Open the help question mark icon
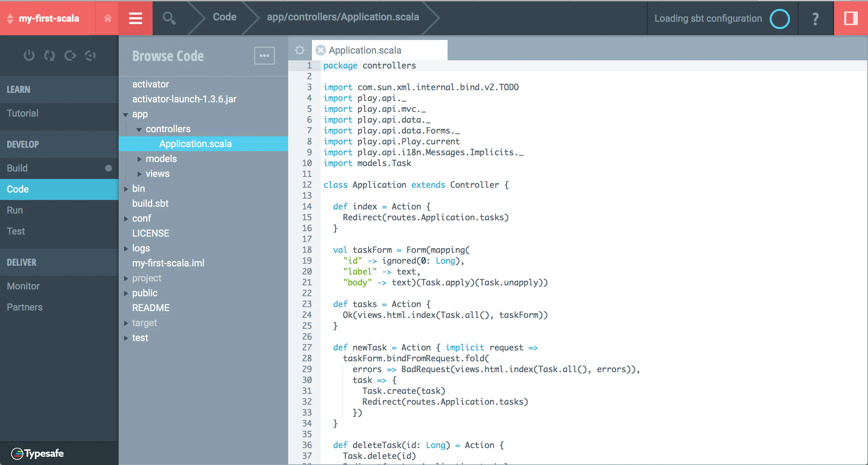The width and height of the screenshot is (868, 465). [815, 19]
